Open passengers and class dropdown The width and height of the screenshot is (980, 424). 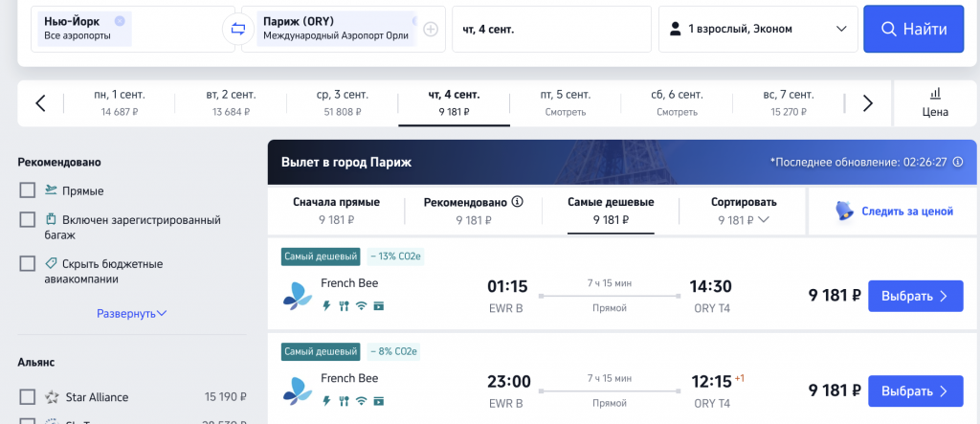(758, 29)
